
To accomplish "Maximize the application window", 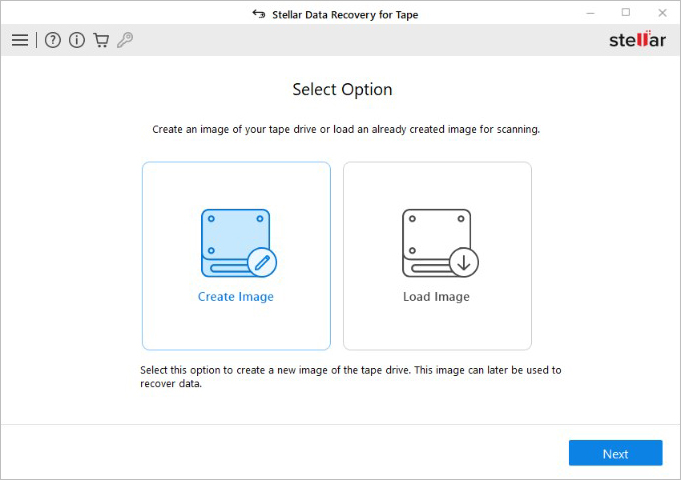I will tap(626, 13).
